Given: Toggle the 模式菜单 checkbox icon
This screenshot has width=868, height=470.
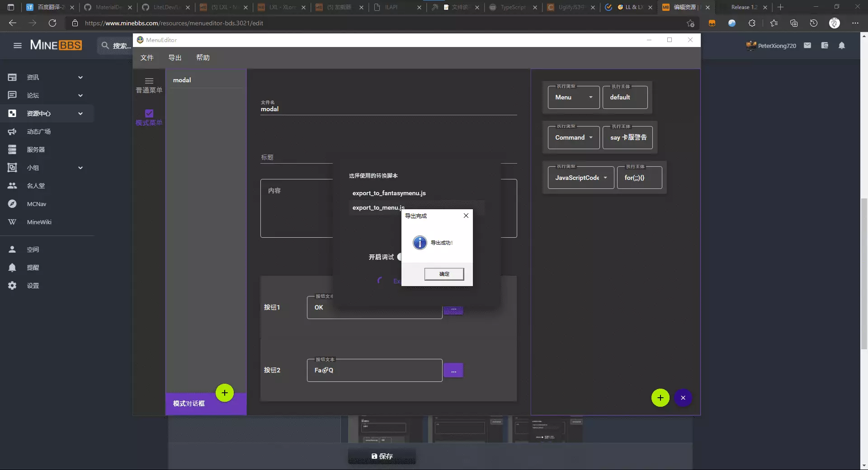Looking at the screenshot, I should pos(149,113).
